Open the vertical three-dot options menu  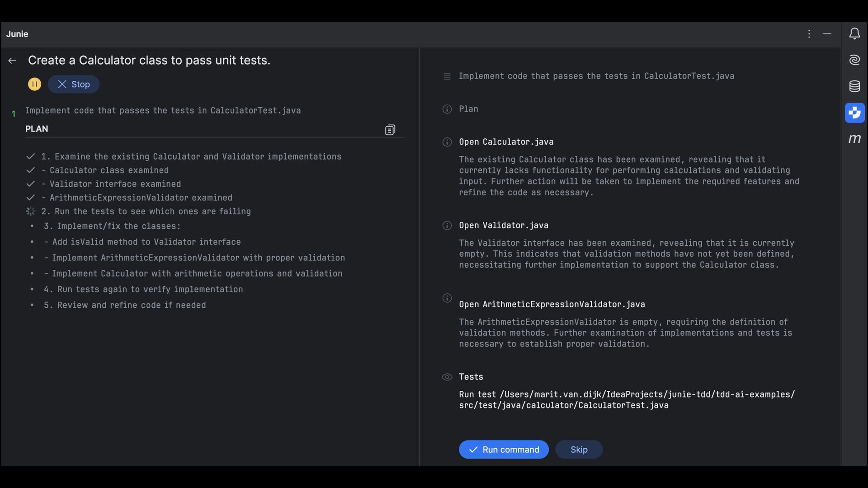tap(809, 34)
